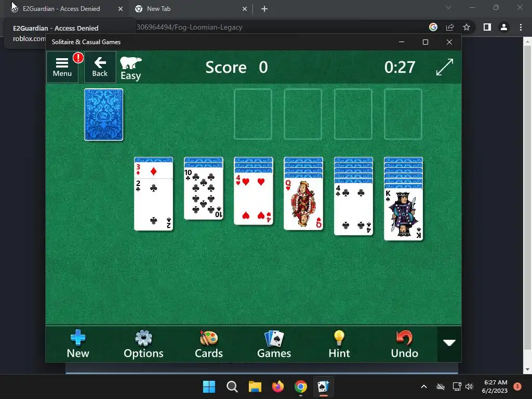
Task: Close the E2Guardian browser tab
Action: click(121, 9)
